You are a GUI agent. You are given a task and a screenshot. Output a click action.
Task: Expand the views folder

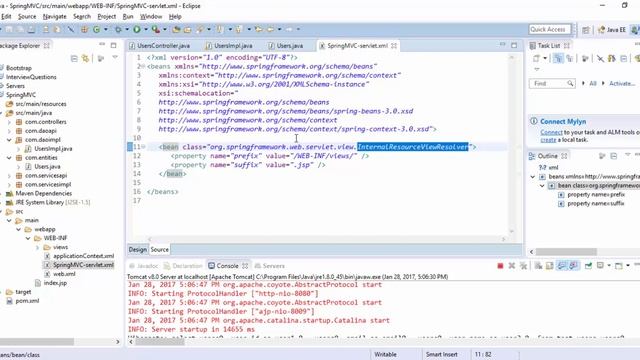point(38,247)
